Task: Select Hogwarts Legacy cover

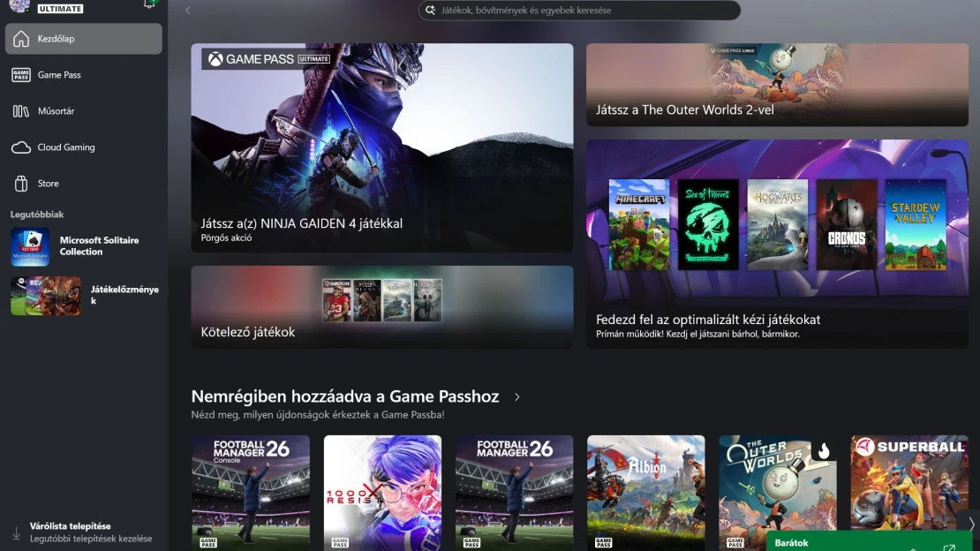Action: click(x=778, y=224)
